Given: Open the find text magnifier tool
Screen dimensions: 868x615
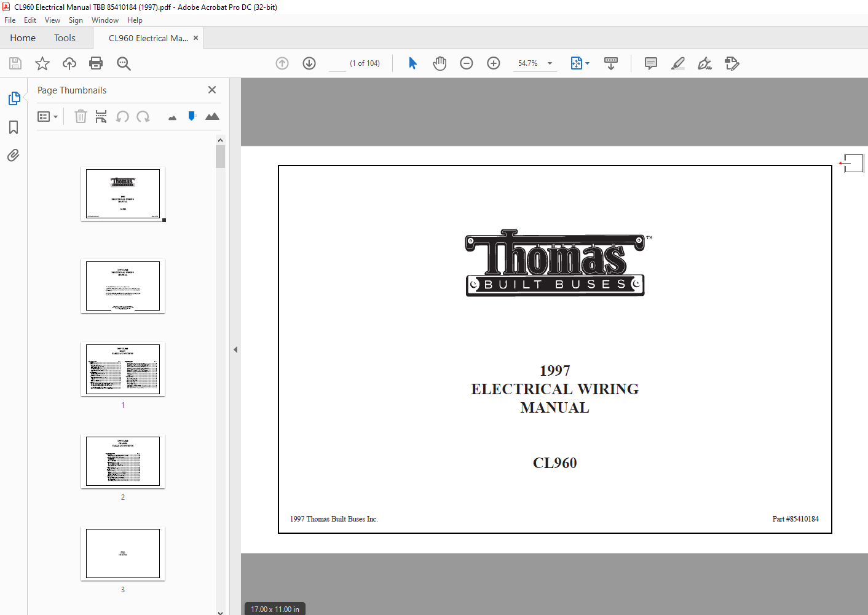Looking at the screenshot, I should click(124, 63).
